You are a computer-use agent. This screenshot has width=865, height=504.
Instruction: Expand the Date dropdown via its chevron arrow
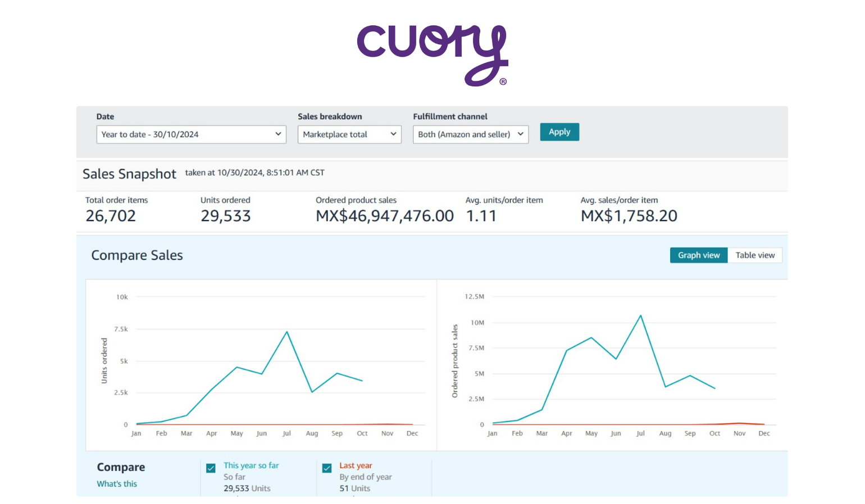click(x=278, y=134)
